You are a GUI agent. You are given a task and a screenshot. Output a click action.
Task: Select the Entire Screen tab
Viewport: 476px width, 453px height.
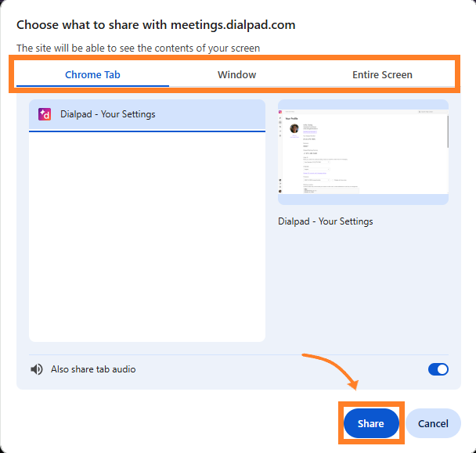click(x=382, y=74)
